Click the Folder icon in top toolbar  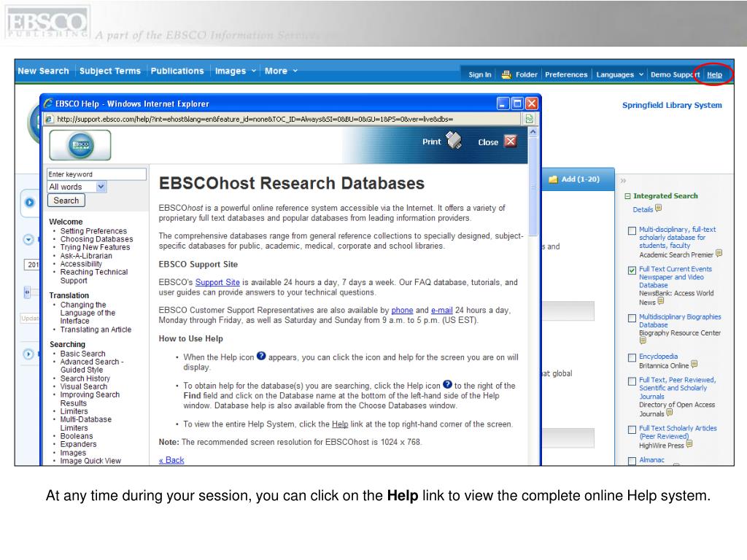506,74
